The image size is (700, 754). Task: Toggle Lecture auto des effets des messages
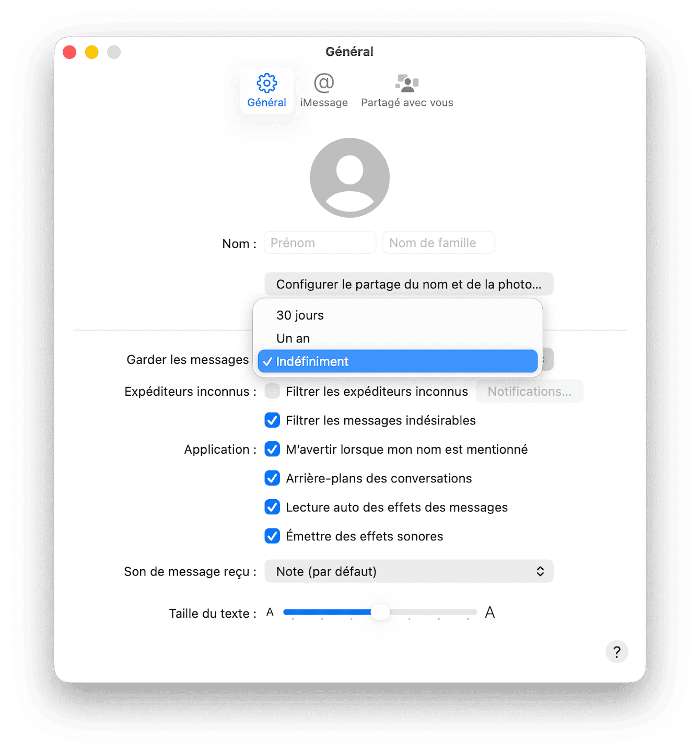(272, 507)
